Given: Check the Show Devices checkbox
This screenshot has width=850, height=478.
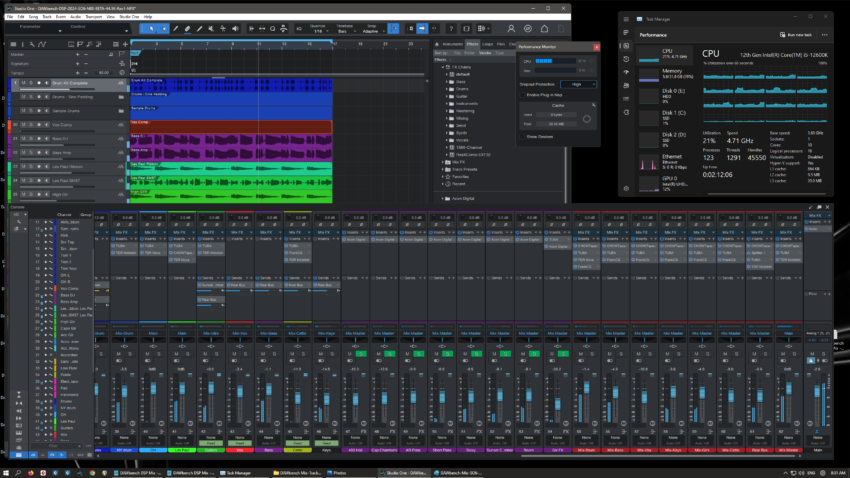Looking at the screenshot, I should pos(523,137).
